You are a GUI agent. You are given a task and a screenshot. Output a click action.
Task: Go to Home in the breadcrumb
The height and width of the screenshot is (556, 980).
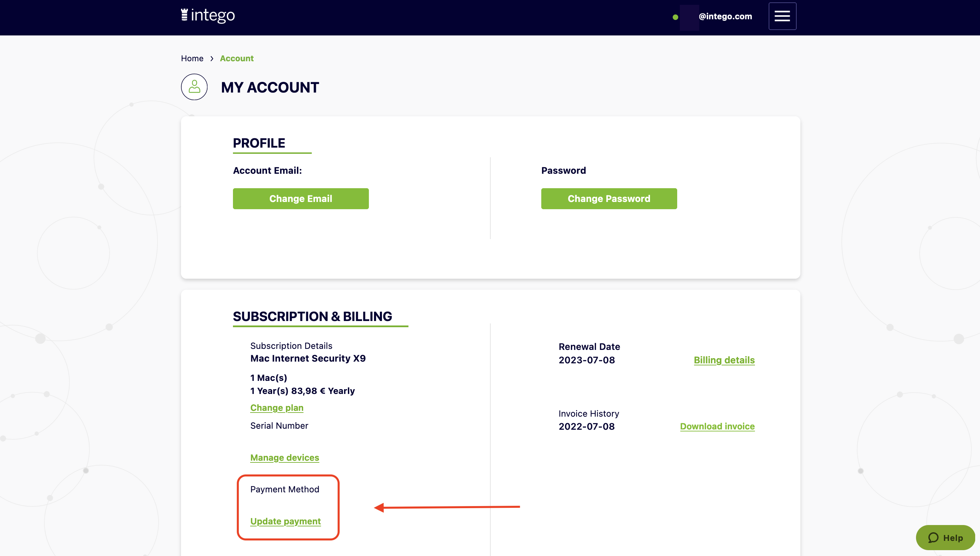[192, 58]
